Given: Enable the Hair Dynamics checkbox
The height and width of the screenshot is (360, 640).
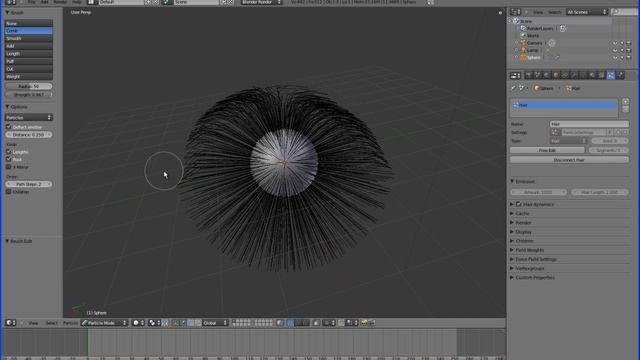Looking at the screenshot, I should pos(519,204).
